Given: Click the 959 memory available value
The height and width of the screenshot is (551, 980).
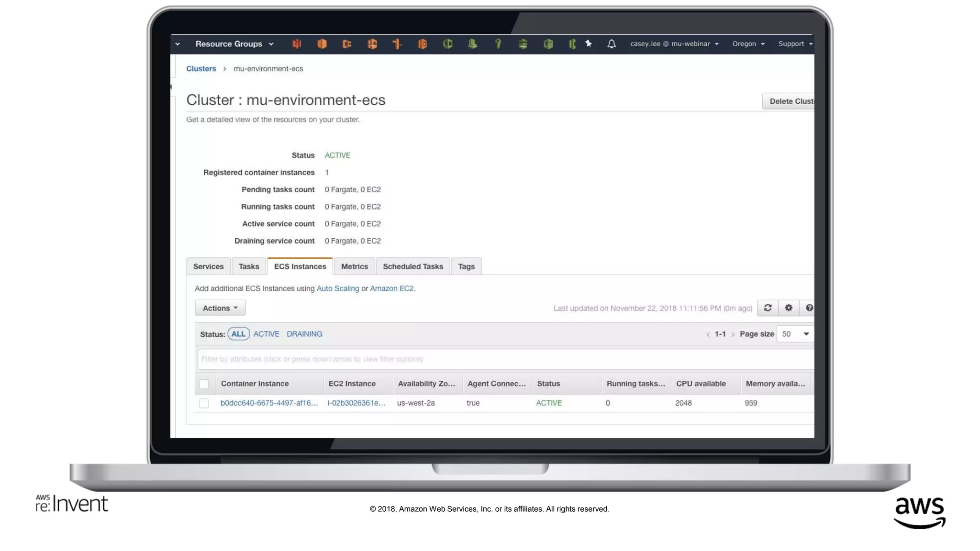Looking at the screenshot, I should pos(751,403).
